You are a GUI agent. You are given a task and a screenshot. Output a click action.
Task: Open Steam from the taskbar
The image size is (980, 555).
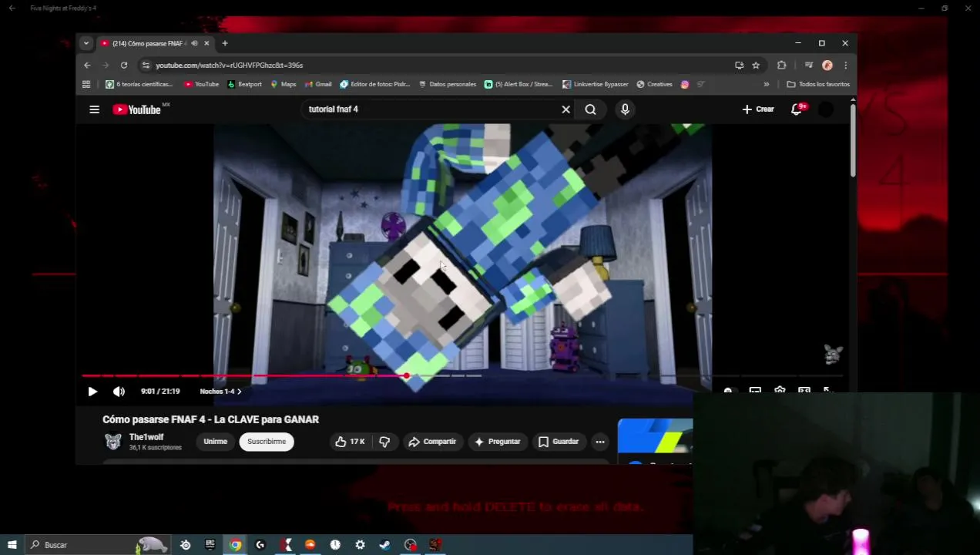coord(384,545)
